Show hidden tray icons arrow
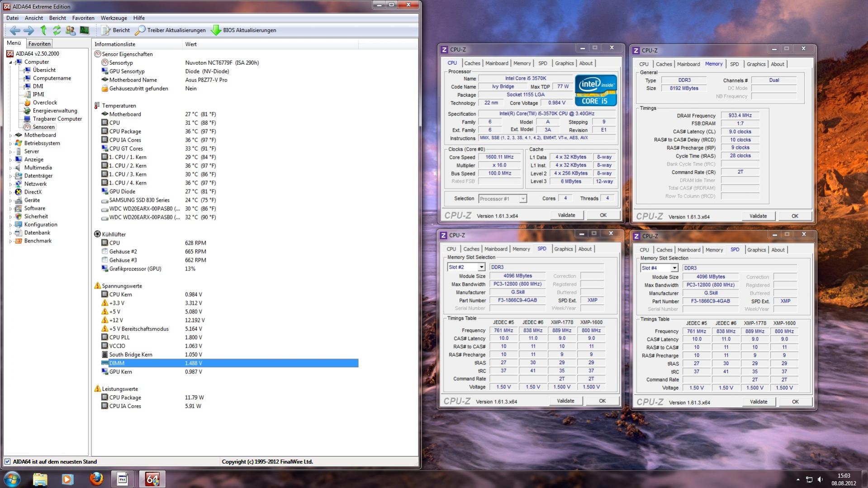868x488 pixels. [x=798, y=479]
